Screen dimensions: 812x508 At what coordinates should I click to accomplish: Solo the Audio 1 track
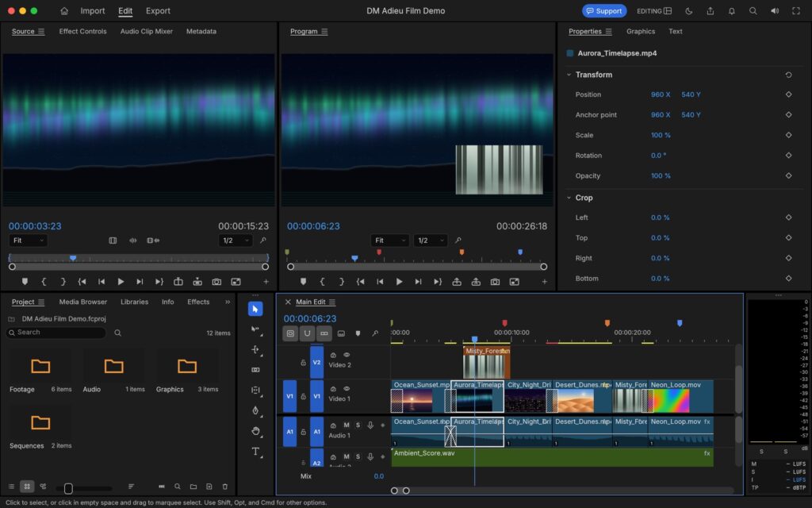coord(358,425)
